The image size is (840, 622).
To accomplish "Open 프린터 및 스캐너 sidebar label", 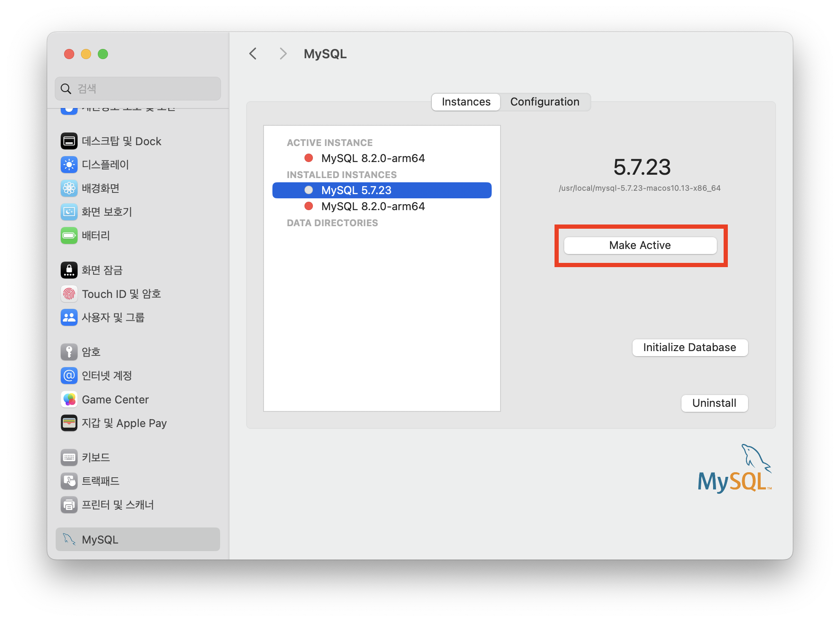I will tap(118, 505).
